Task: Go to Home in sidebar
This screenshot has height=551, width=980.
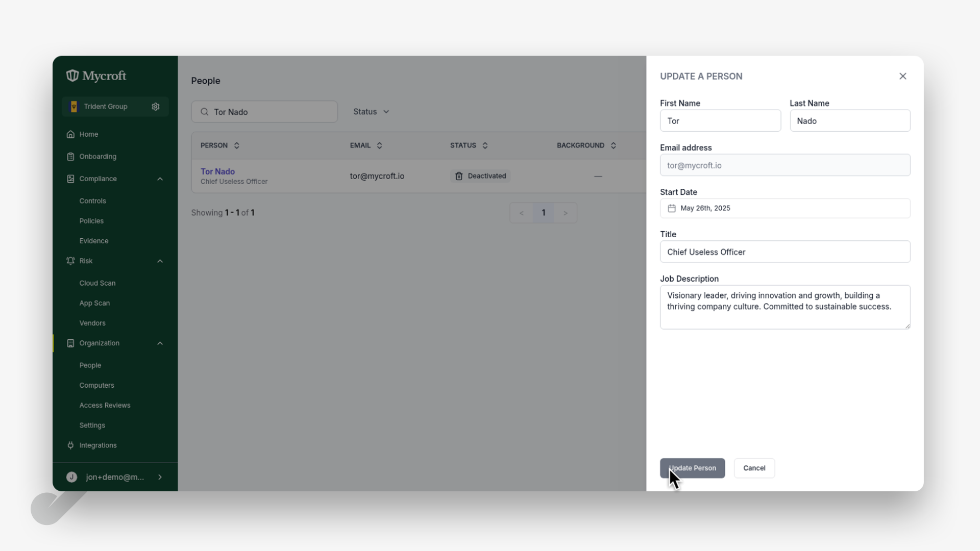Action: (89, 134)
